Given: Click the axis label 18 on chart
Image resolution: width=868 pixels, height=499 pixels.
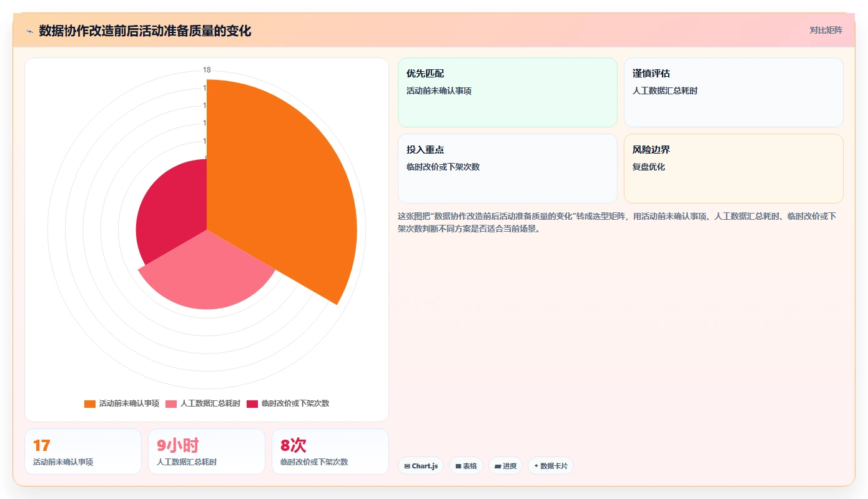Looking at the screenshot, I should [x=207, y=70].
